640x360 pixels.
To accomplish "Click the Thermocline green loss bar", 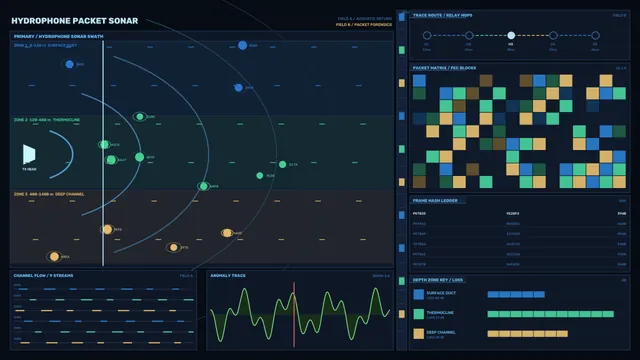I will pos(551,314).
